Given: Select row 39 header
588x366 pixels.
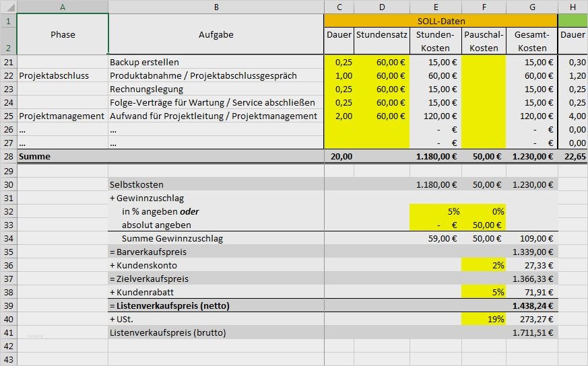Looking at the screenshot, I should coord(8,305).
